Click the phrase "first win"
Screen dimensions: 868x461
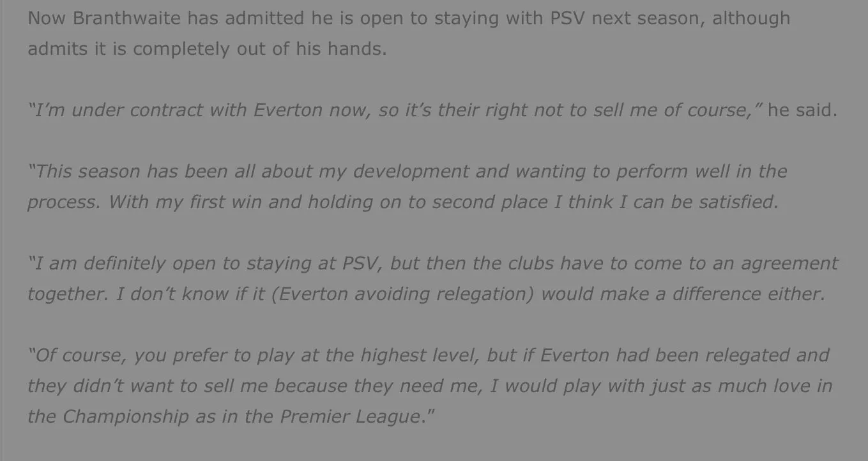click(x=226, y=202)
